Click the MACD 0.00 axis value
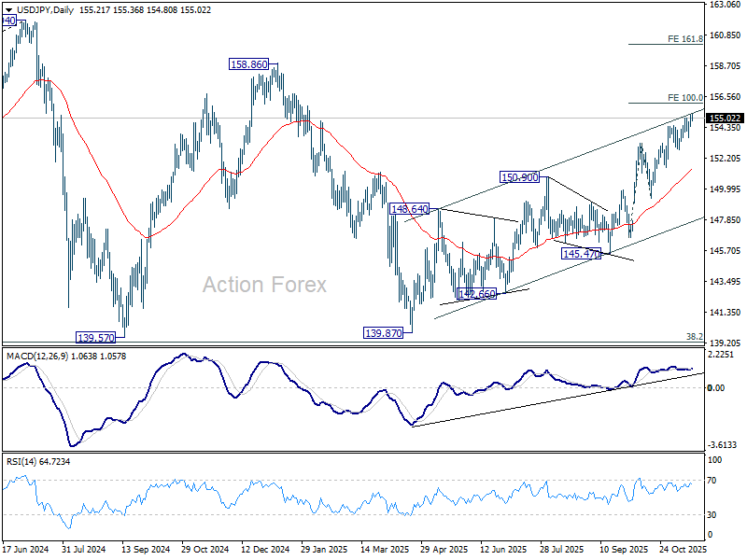This screenshot has width=747, height=560. pyautogui.click(x=716, y=388)
